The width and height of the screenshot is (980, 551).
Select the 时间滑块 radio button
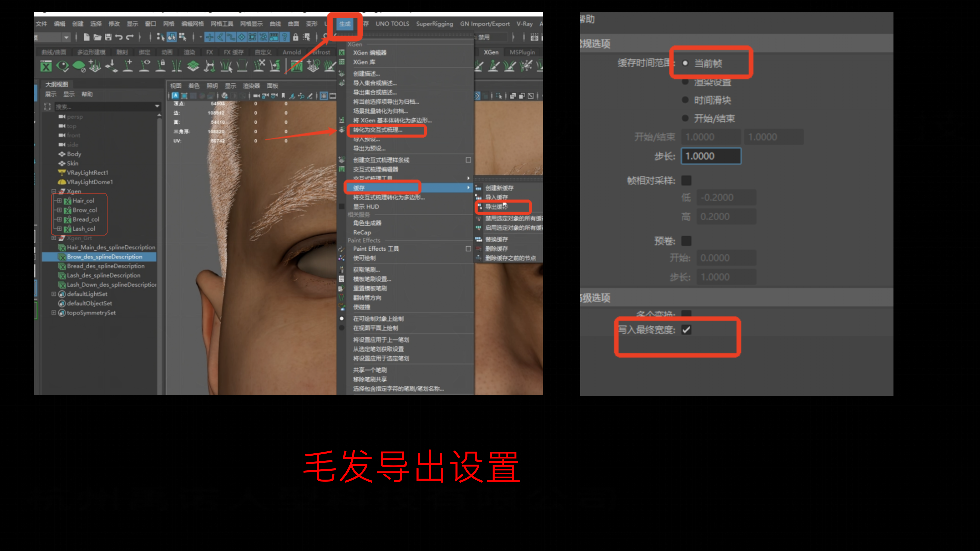685,100
